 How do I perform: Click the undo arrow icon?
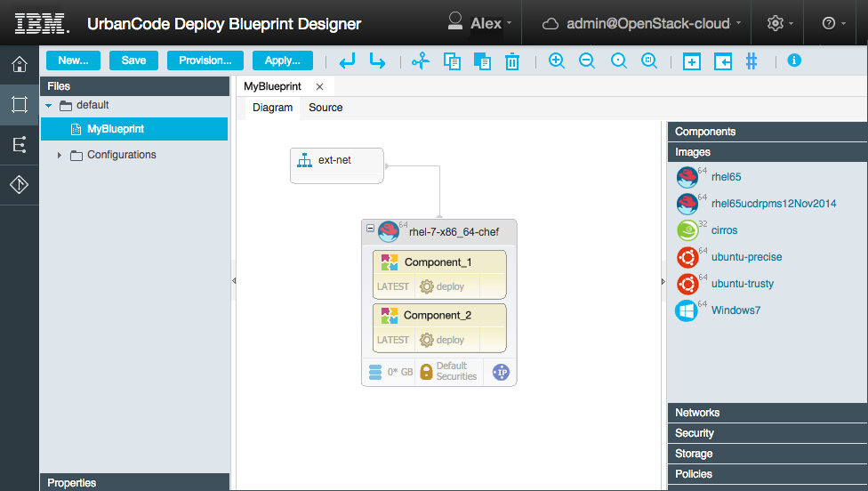348,61
